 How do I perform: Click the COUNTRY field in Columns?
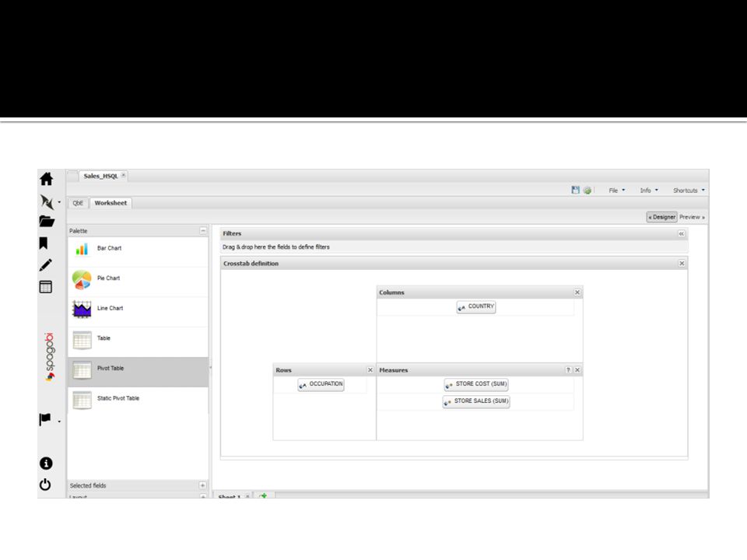pyautogui.click(x=476, y=306)
